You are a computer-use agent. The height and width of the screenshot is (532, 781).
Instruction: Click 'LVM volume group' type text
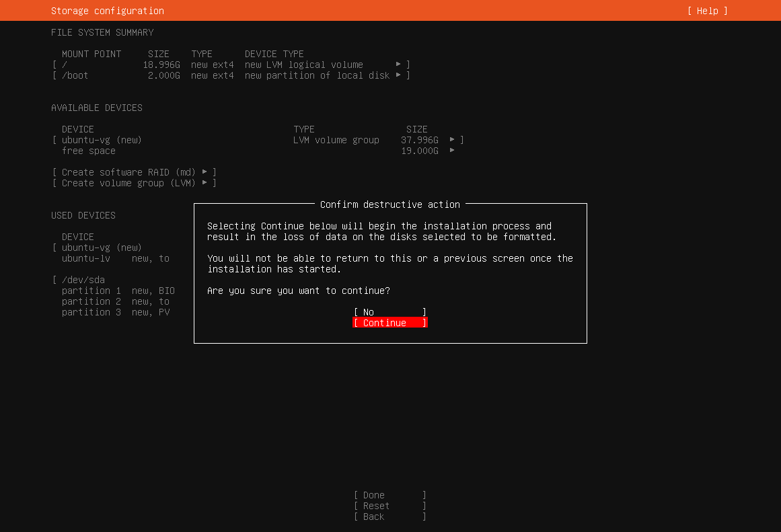[x=336, y=140]
